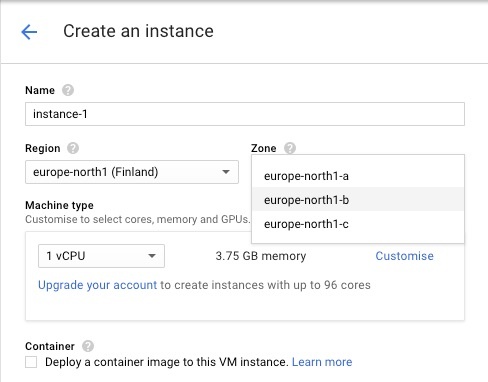
Task: Open the help icon next to Container
Action: click(x=88, y=346)
